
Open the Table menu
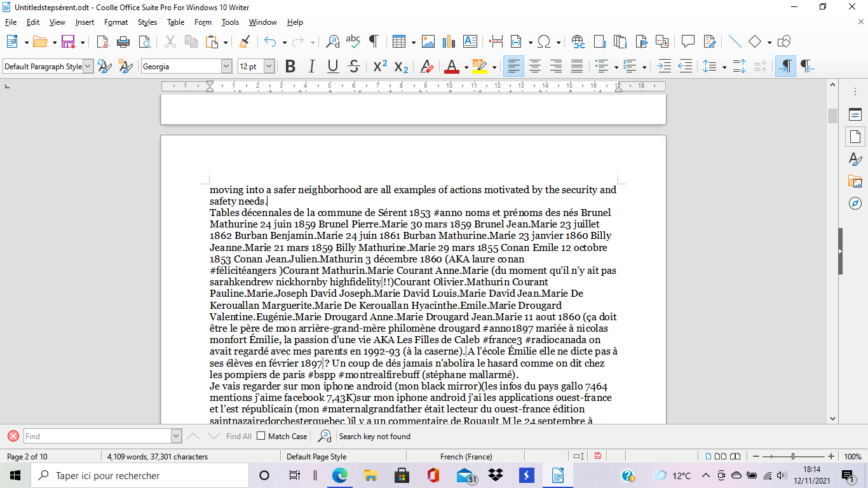tap(176, 22)
